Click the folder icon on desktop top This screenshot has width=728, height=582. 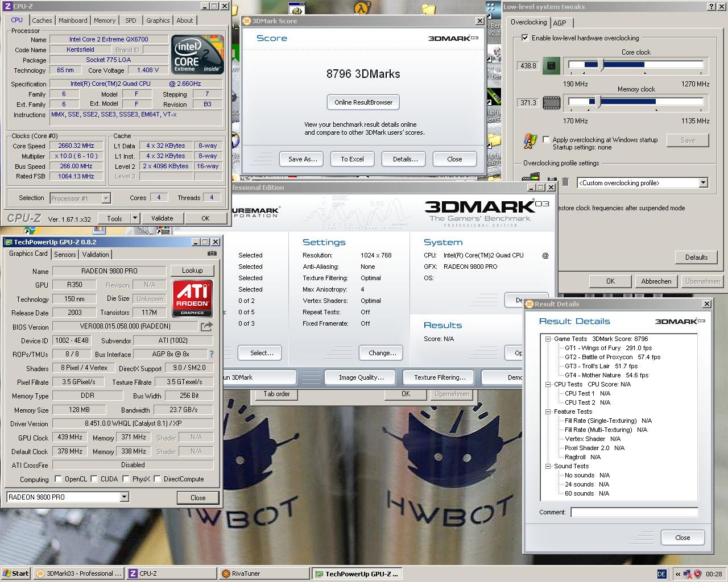[428, 8]
